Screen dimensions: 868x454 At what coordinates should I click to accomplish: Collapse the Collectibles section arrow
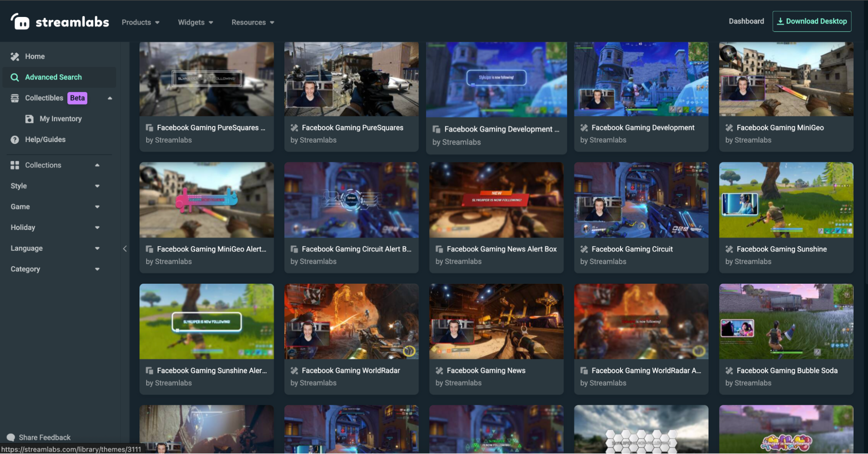[110, 98]
